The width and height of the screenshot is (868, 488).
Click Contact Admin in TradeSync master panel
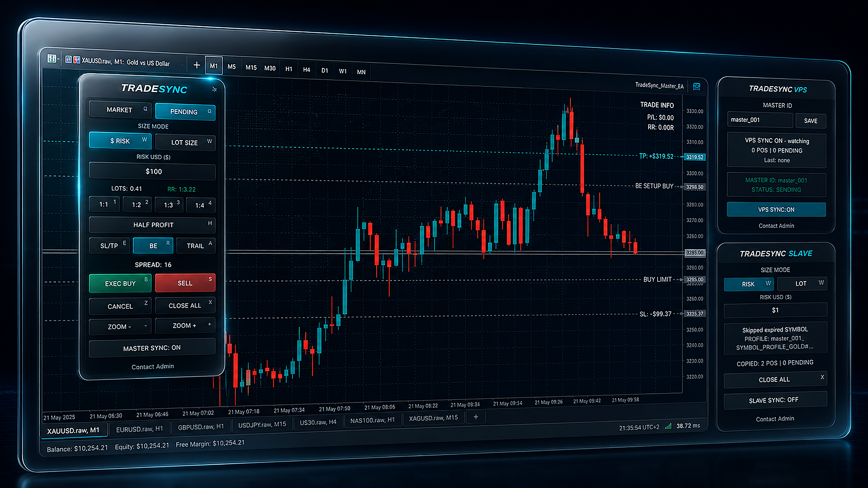[x=153, y=367]
